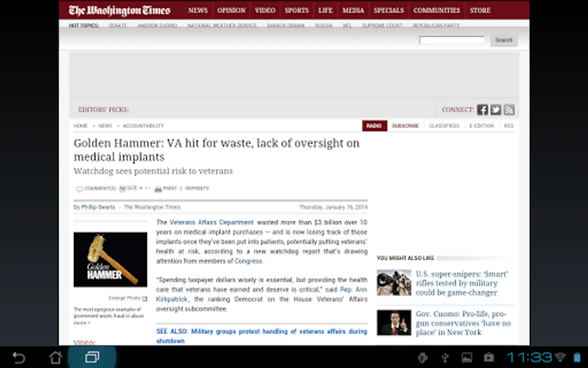Viewport: 588px width, 368px height.
Task: Open the RSS feed icon beside Connect
Action: point(509,110)
